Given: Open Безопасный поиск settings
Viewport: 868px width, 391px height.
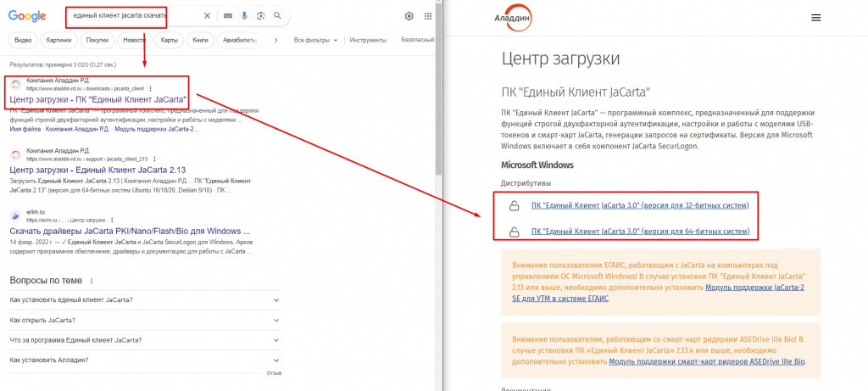Looking at the screenshot, I should click(x=417, y=41).
